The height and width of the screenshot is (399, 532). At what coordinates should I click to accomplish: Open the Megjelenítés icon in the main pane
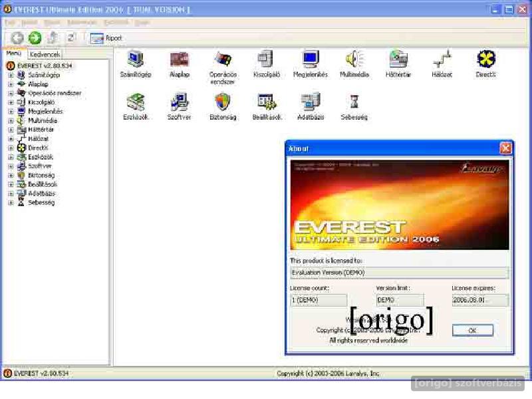click(x=311, y=64)
